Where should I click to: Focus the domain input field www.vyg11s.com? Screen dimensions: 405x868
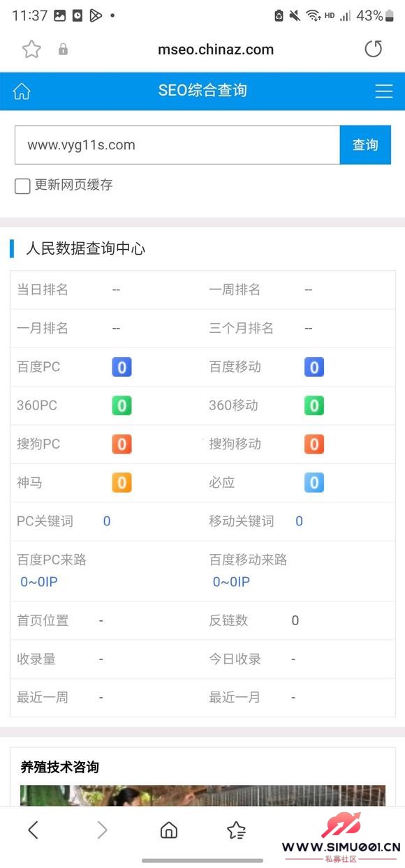(x=177, y=145)
